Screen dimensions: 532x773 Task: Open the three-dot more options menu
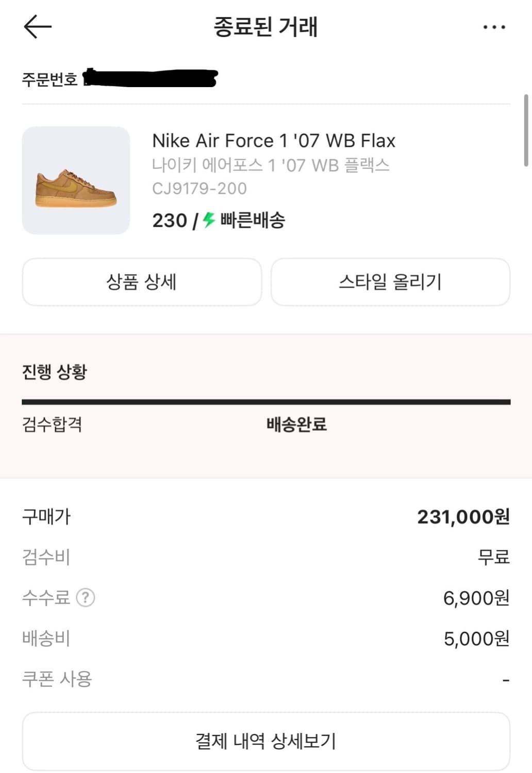pyautogui.click(x=494, y=27)
